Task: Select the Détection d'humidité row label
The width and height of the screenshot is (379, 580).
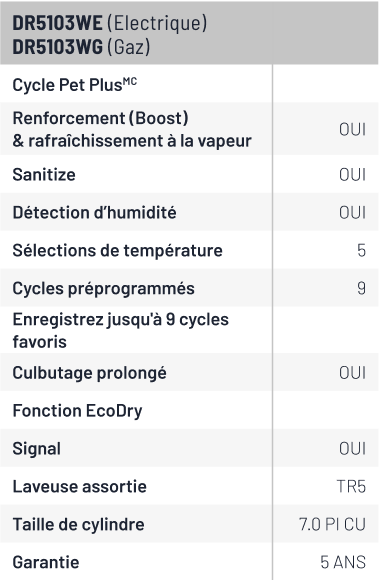Action: pos(94,212)
